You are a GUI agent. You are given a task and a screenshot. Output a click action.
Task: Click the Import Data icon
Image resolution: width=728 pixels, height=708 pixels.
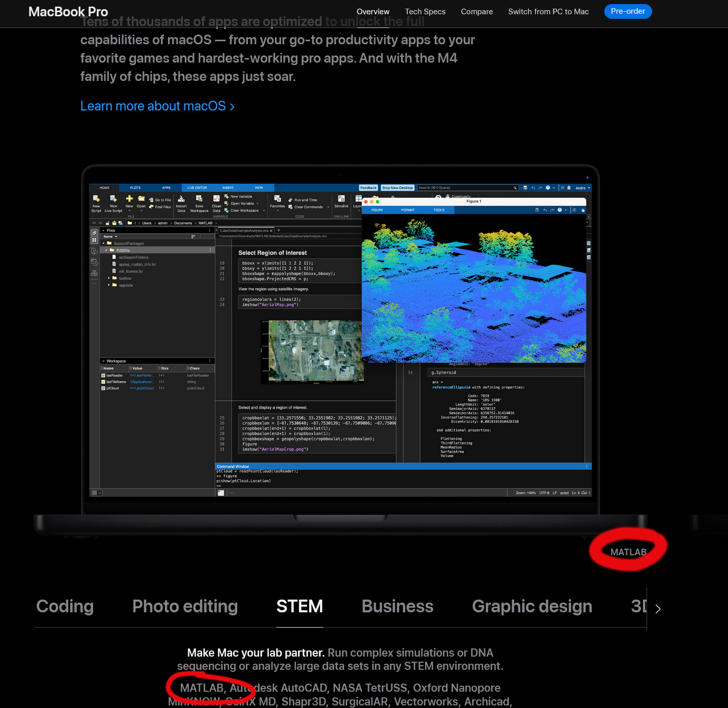pos(181,199)
